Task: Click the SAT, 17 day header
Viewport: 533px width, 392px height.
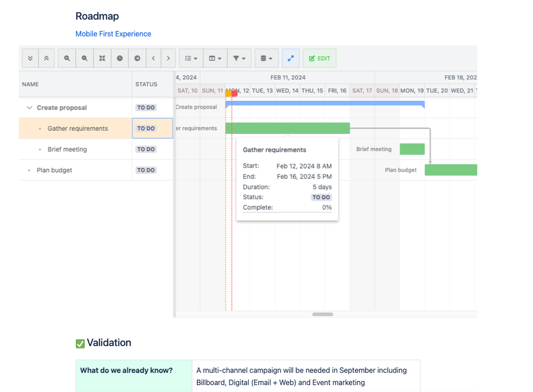Action: [362, 91]
